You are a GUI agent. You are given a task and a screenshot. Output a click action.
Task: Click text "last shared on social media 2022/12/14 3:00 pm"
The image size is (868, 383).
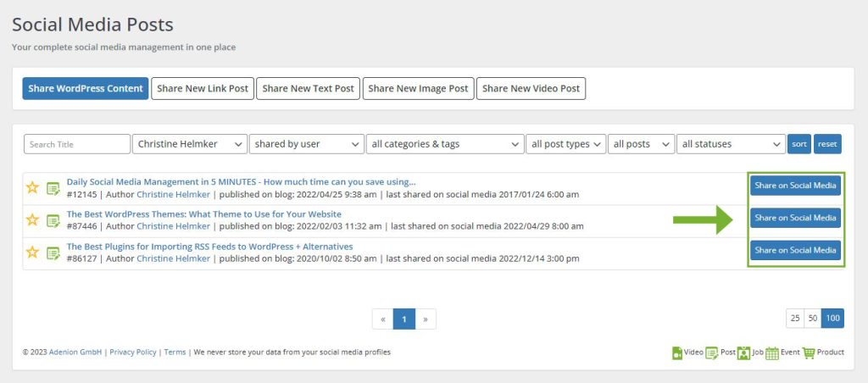tap(482, 258)
